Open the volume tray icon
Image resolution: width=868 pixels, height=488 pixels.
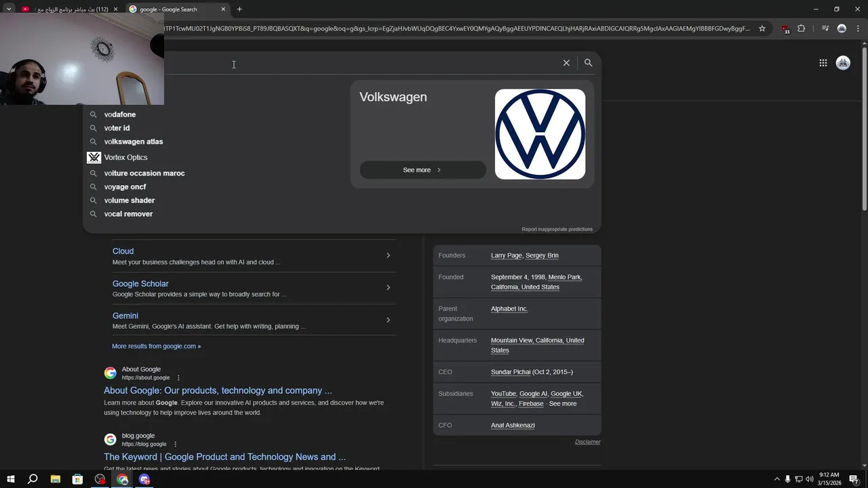(x=809, y=479)
